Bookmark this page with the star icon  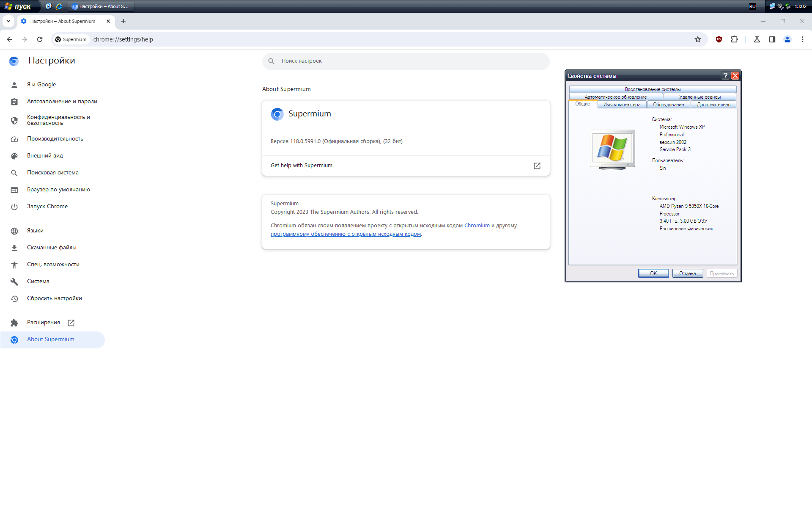pos(698,39)
